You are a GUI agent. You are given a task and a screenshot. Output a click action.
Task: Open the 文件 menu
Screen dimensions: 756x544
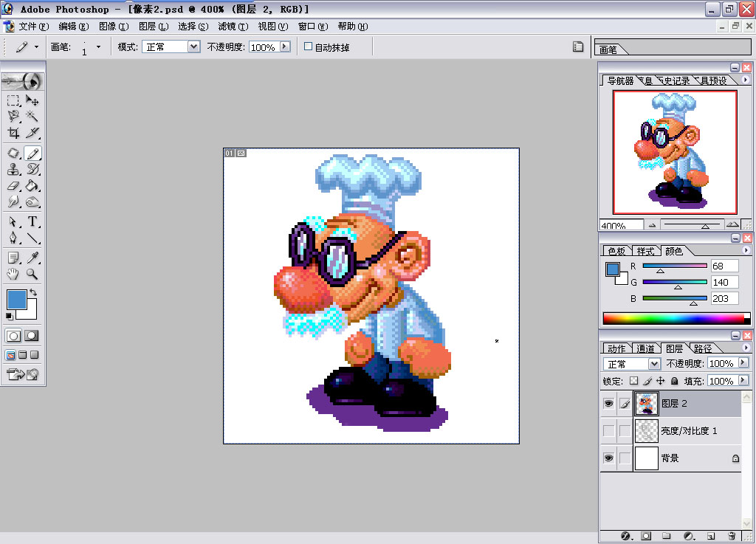pyautogui.click(x=34, y=26)
